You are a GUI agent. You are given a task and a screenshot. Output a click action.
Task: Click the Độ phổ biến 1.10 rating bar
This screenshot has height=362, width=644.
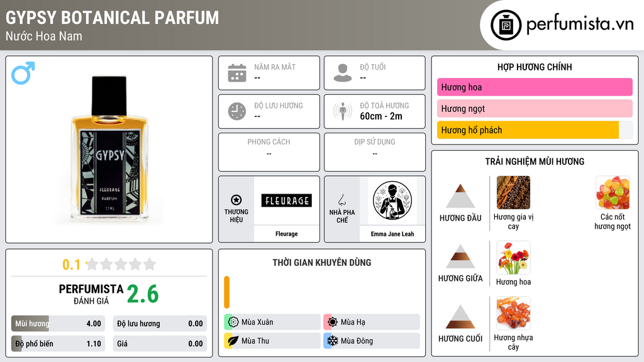click(58, 344)
